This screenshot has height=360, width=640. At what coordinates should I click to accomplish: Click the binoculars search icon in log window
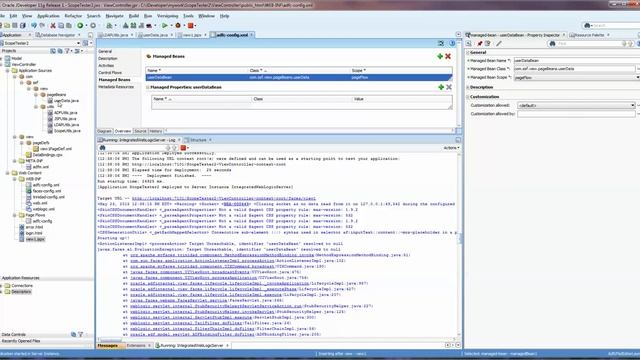(102, 148)
